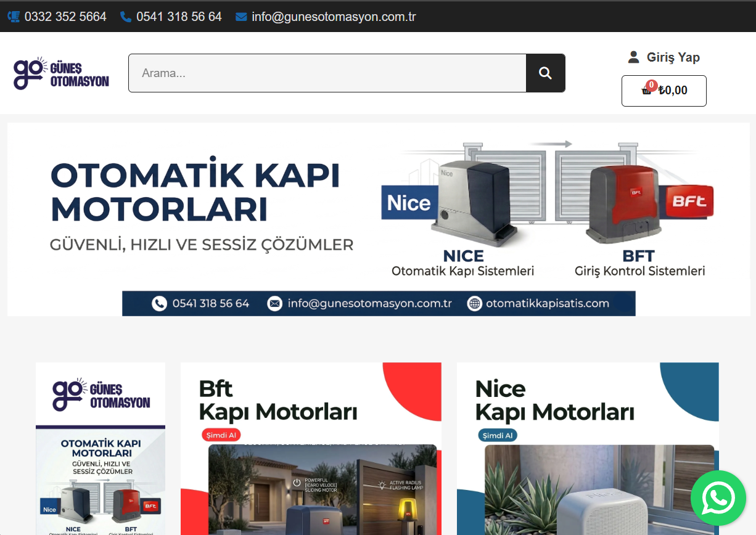Open the cart button showing ₺0,00
The height and width of the screenshot is (535, 756).
coord(664,91)
